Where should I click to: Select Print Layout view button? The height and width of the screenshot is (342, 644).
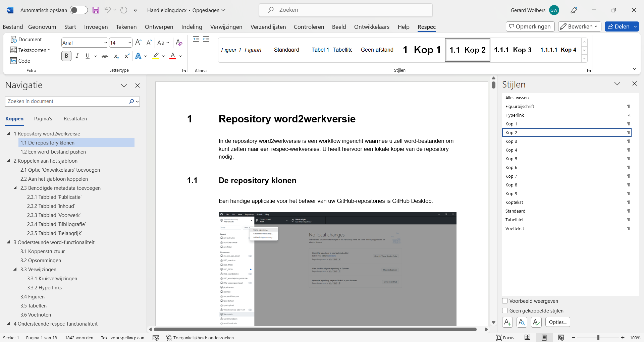pyautogui.click(x=544, y=338)
